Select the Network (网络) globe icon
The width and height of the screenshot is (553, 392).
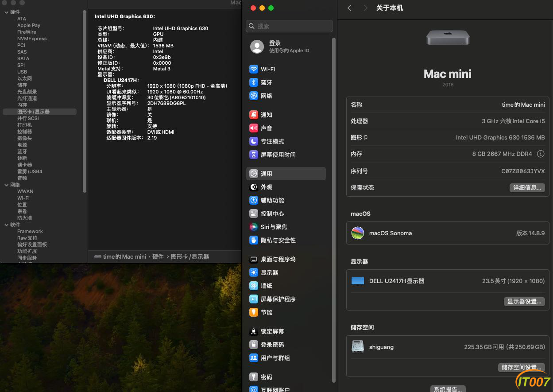pos(254,96)
